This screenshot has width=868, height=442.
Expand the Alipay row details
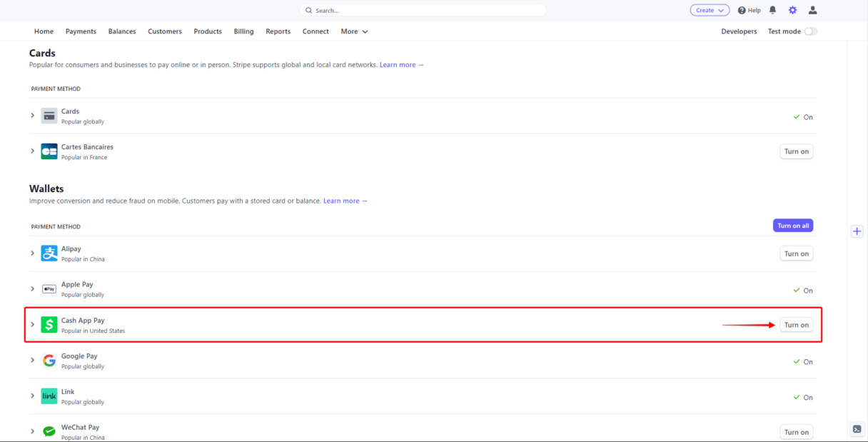pyautogui.click(x=32, y=253)
